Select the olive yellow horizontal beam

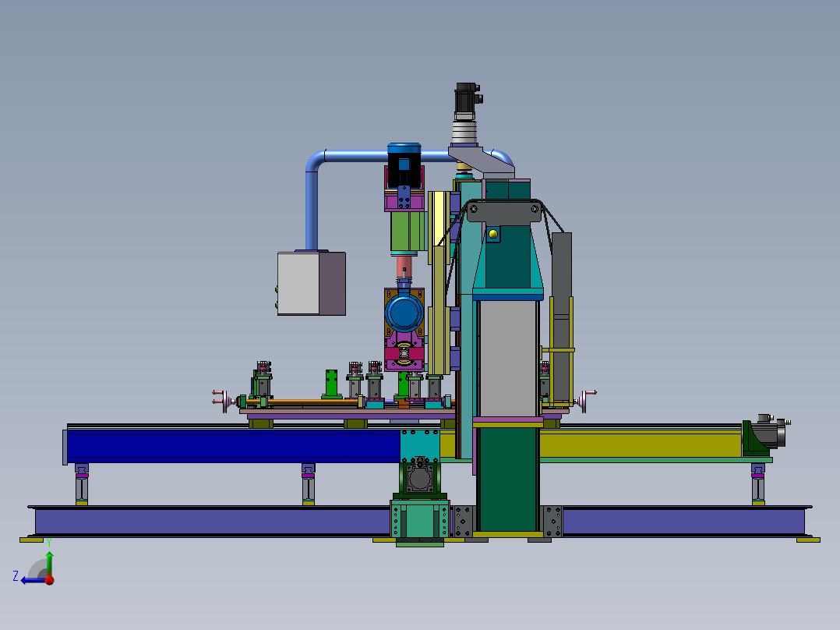coord(641,444)
